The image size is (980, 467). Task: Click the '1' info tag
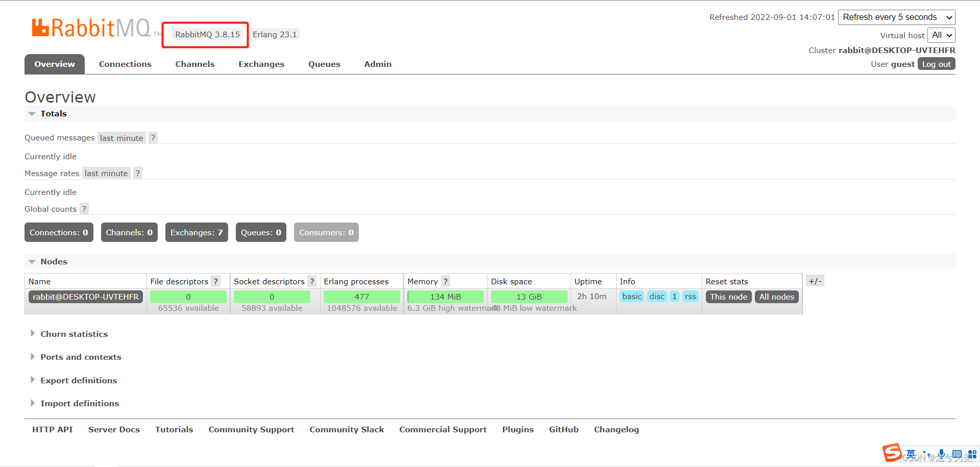click(674, 297)
